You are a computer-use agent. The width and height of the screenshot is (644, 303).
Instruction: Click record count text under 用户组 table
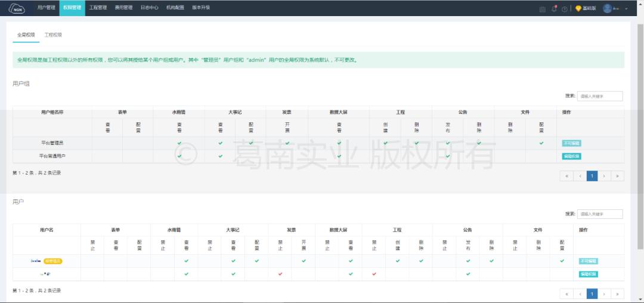(36, 173)
